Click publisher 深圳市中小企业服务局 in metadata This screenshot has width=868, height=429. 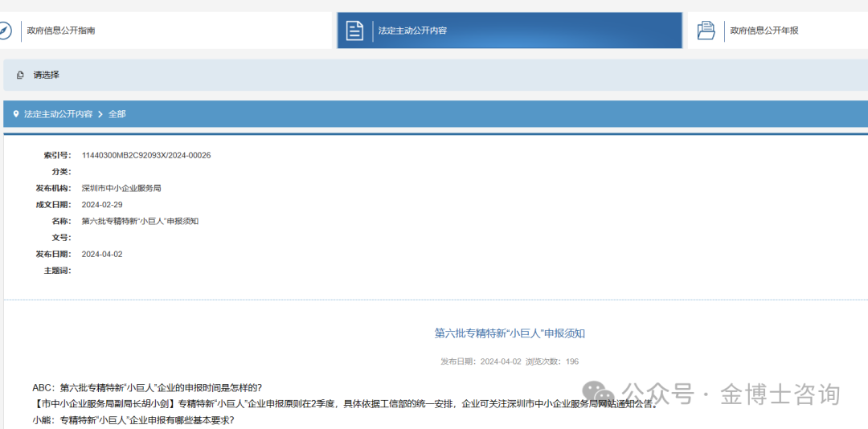pos(121,188)
